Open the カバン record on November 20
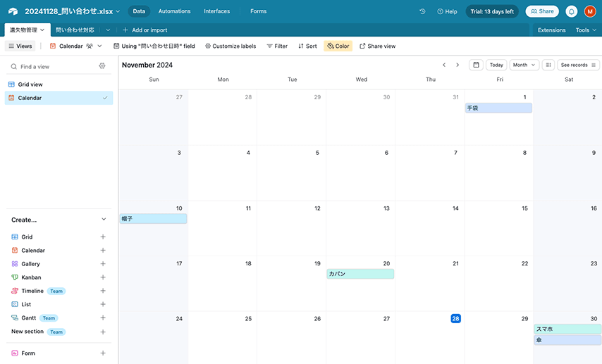This screenshot has width=602, height=364. (x=360, y=274)
